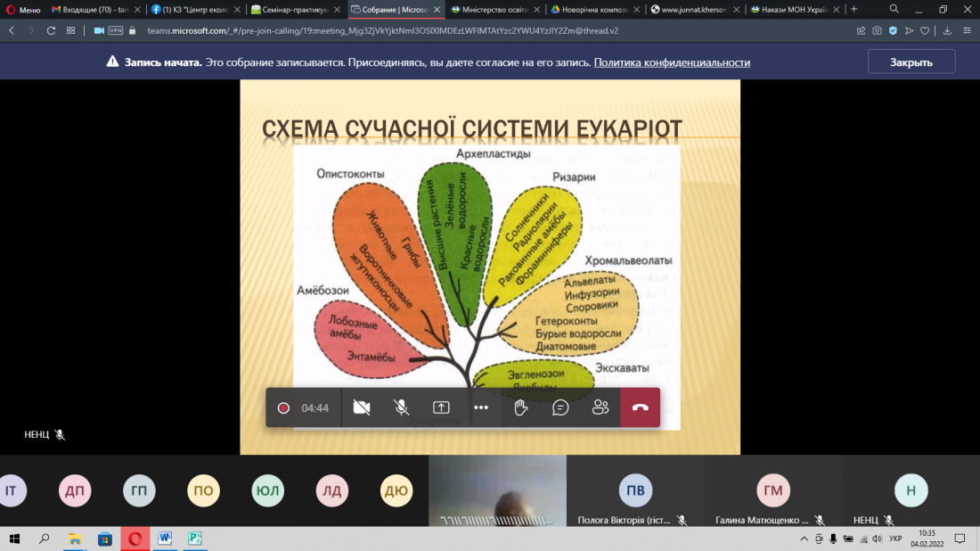Turn on camera in meeting toolbar

coord(361,407)
